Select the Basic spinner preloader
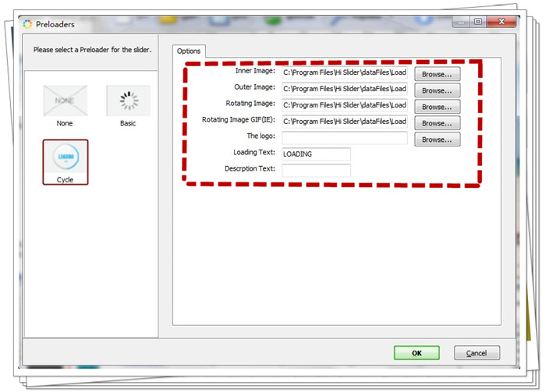 tap(128, 101)
